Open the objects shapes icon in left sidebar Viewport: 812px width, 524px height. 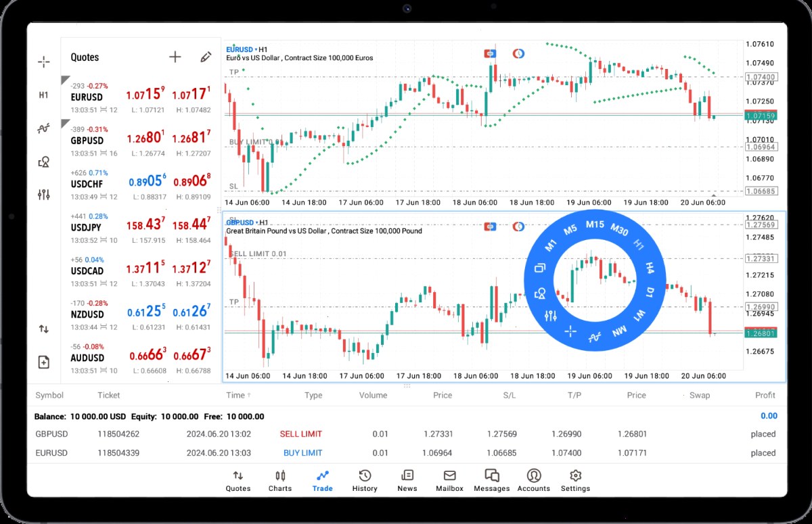pos(43,162)
